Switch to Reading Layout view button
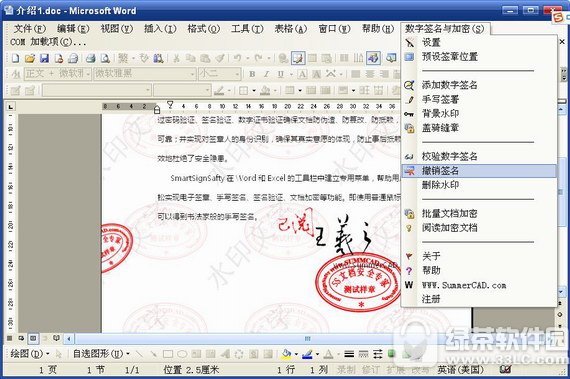This screenshot has width=570, height=379. pyautogui.click(x=56, y=338)
